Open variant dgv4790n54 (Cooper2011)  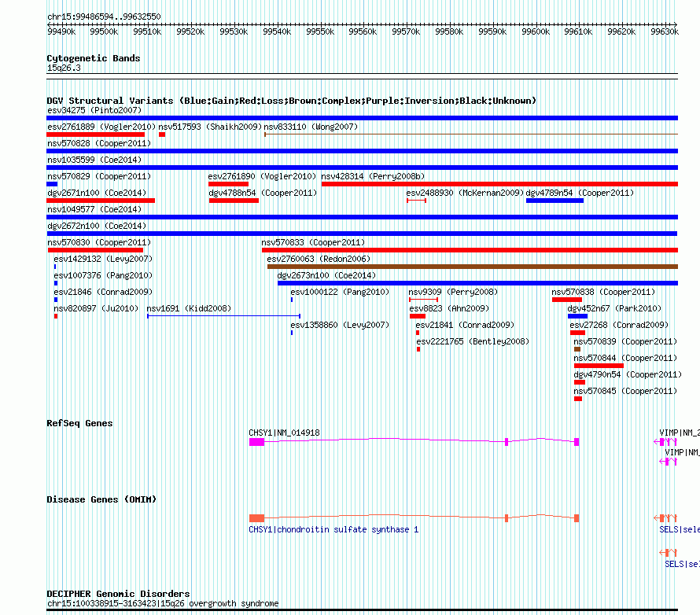coord(628,374)
